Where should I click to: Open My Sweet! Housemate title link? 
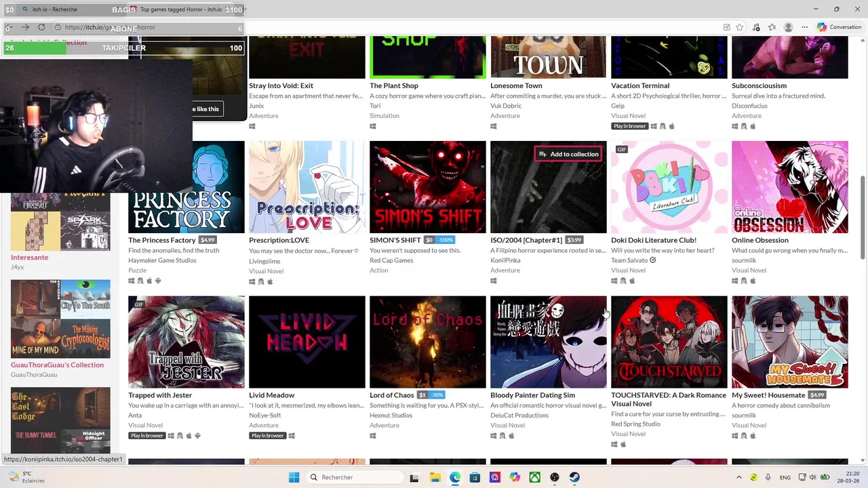click(x=768, y=395)
